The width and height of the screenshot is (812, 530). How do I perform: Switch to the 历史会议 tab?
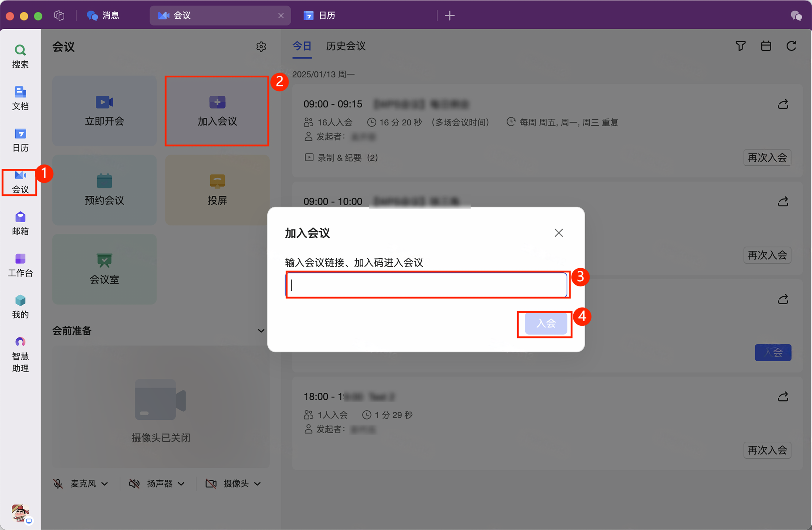point(345,46)
